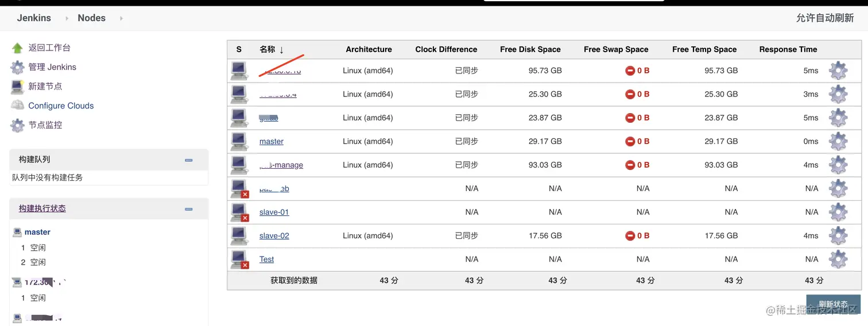Image resolution: width=868 pixels, height=326 pixels.
Task: Enable auto refresh link 允许自动刷新
Action: click(x=825, y=18)
